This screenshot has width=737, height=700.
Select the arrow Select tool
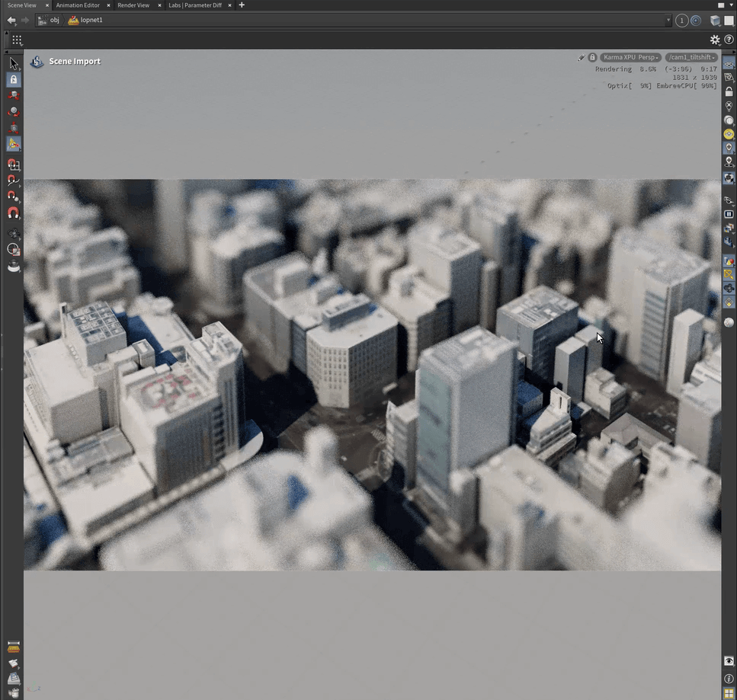pyautogui.click(x=14, y=63)
